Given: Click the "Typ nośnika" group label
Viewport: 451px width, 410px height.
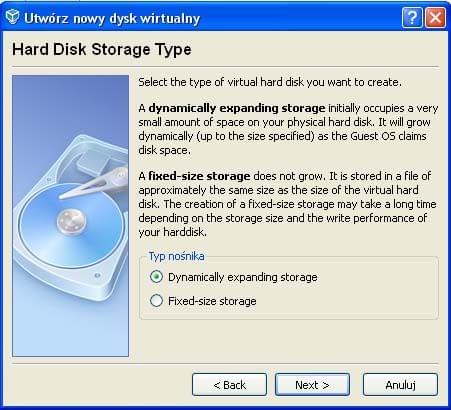Looking at the screenshot, I should tap(176, 256).
